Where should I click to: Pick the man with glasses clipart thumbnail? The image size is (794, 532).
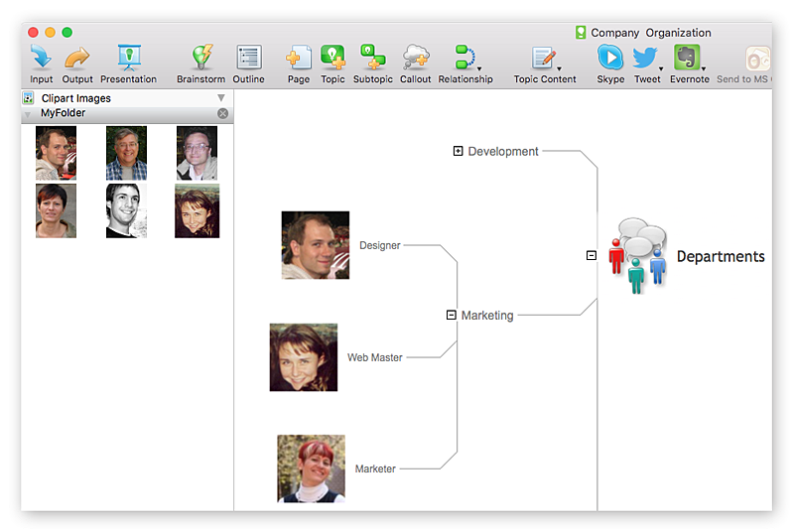(x=197, y=153)
